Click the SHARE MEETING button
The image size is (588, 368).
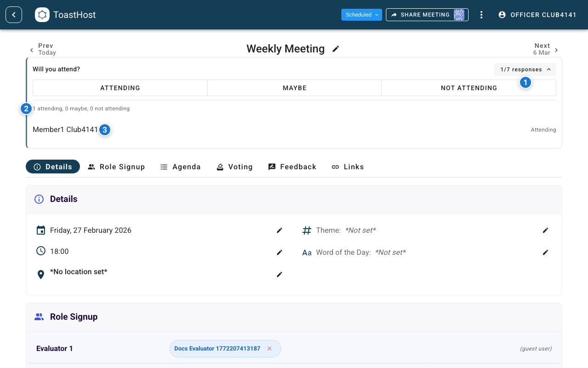tap(420, 14)
